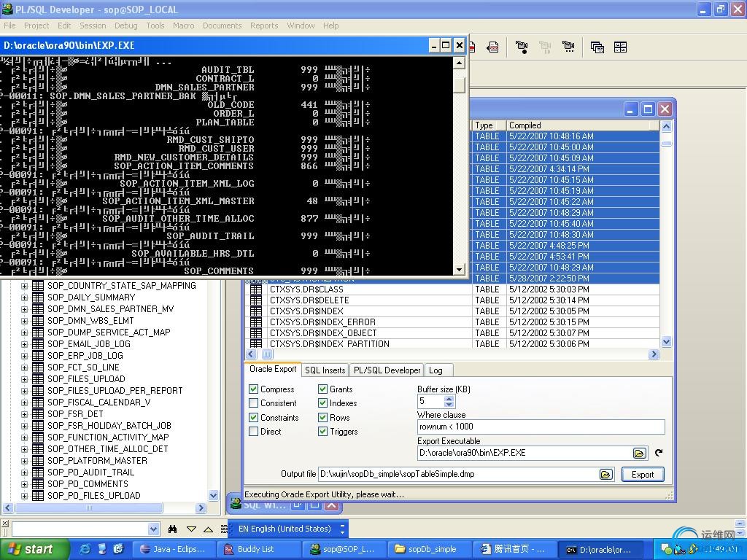747x560 pixels.
Task: Click the EXP.EXE console vertical scrollbar thumb
Action: pyautogui.click(x=460, y=85)
